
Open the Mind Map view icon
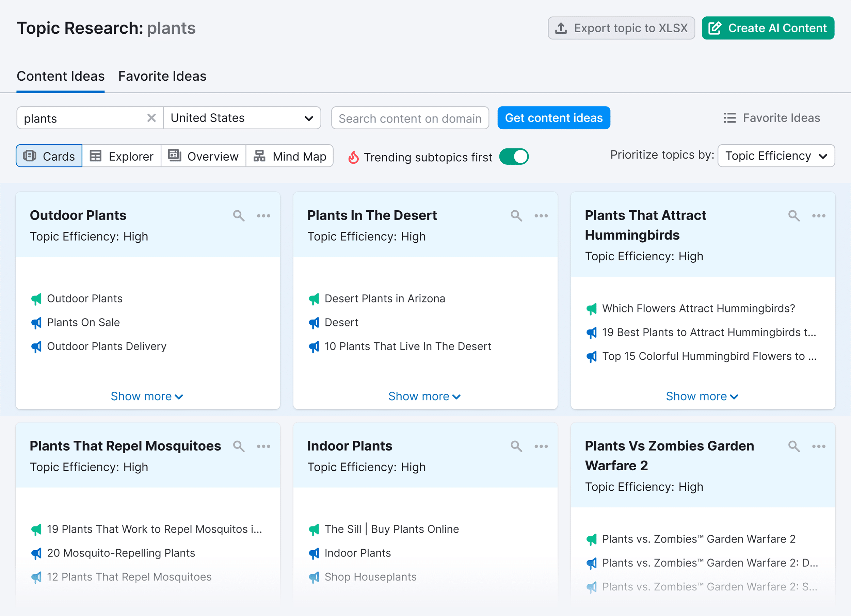pos(259,156)
